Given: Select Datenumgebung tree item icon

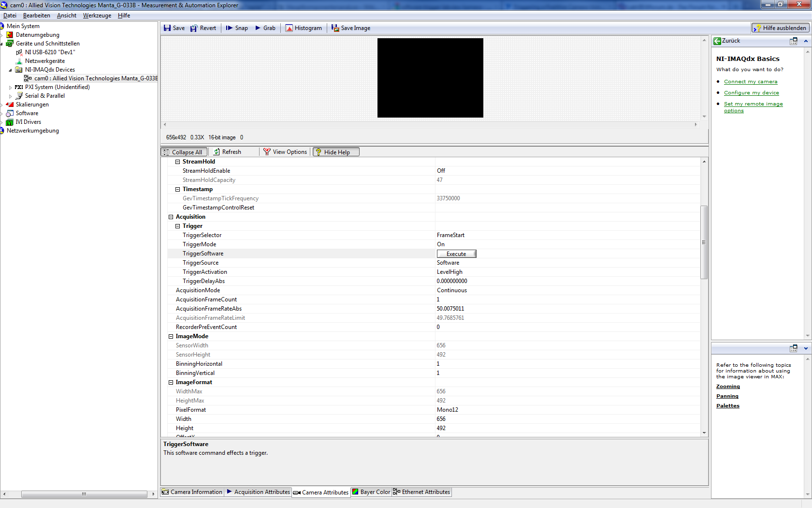Looking at the screenshot, I should pos(10,35).
